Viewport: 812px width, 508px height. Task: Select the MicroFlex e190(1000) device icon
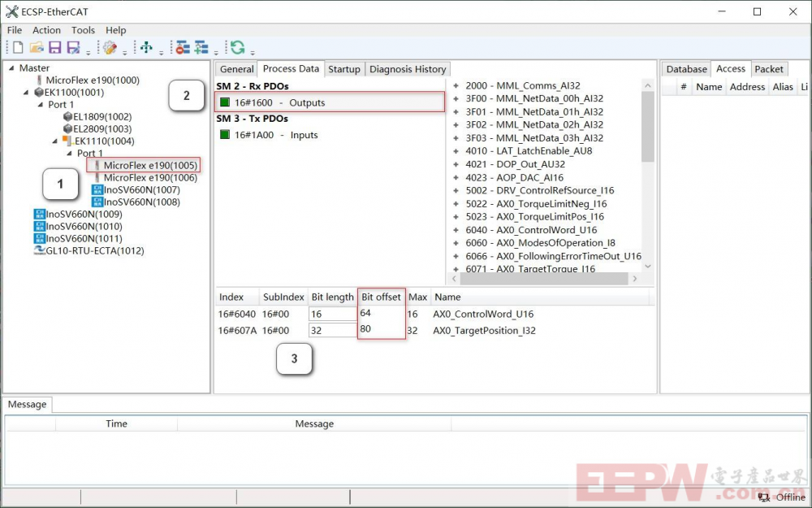pyautogui.click(x=39, y=80)
